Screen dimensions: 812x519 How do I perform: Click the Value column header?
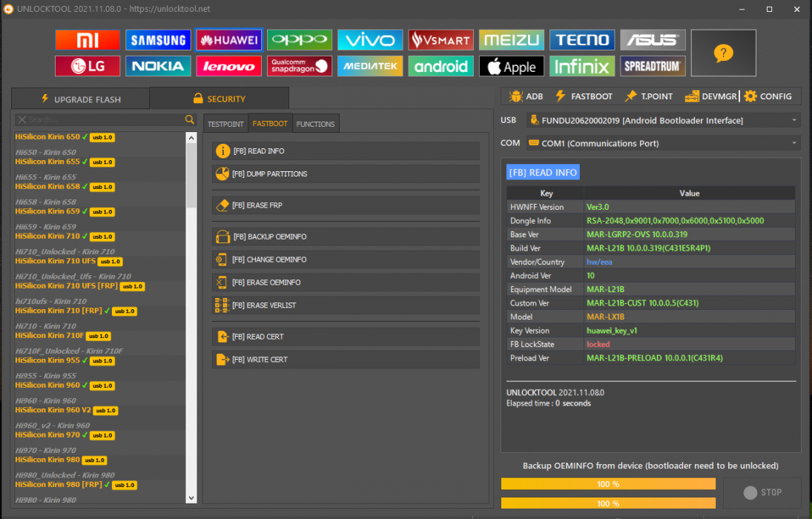point(689,194)
